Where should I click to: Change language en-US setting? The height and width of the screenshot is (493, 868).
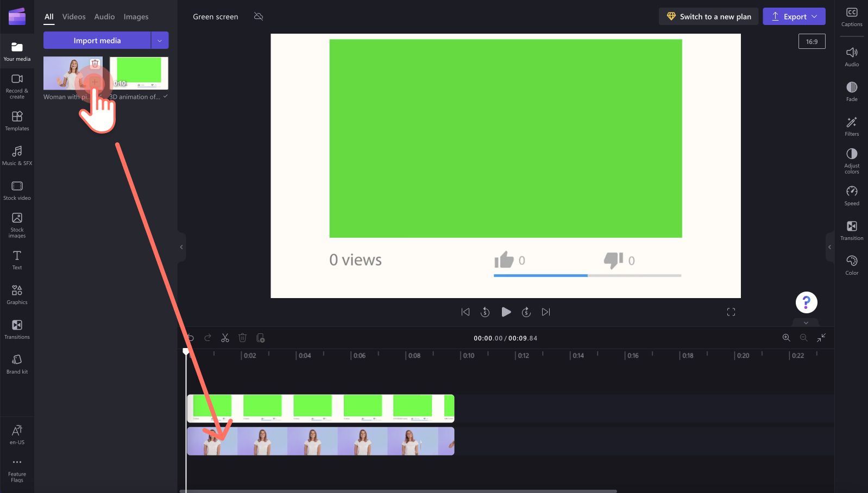pyautogui.click(x=17, y=434)
